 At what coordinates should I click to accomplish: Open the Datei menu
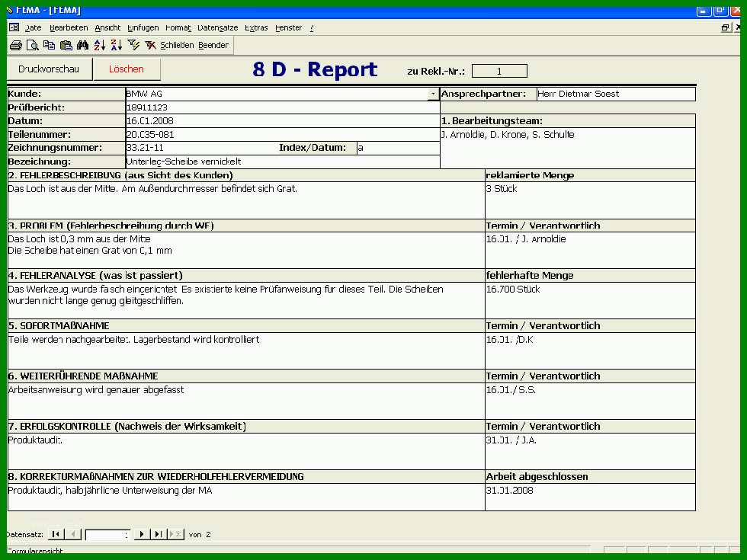coord(33,27)
